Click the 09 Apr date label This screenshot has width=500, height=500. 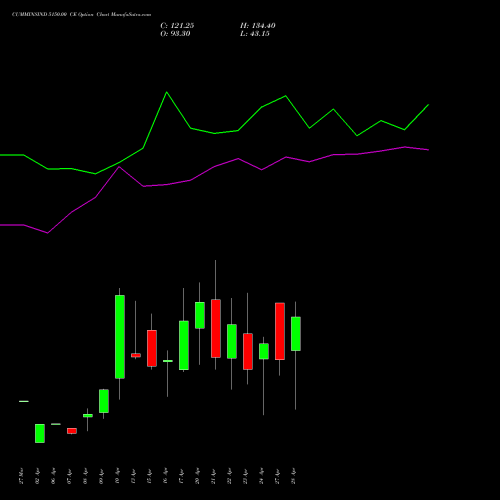pos(101,476)
